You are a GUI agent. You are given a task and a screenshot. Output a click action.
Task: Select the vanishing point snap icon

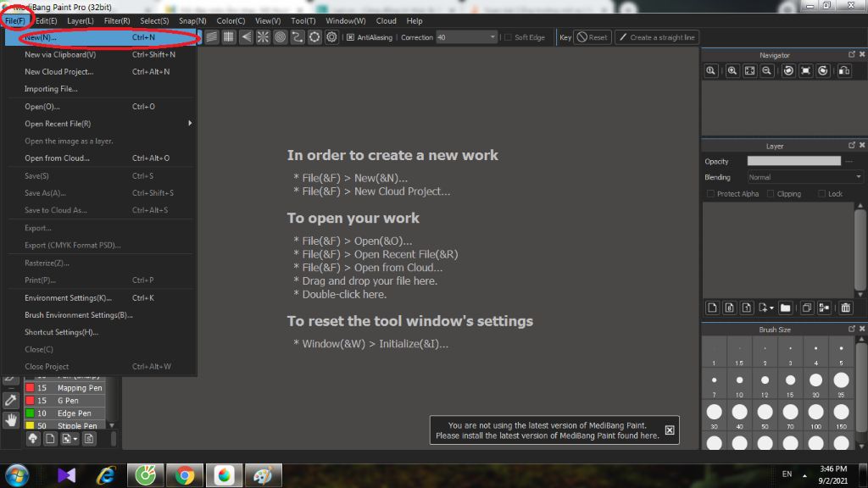[x=246, y=37]
